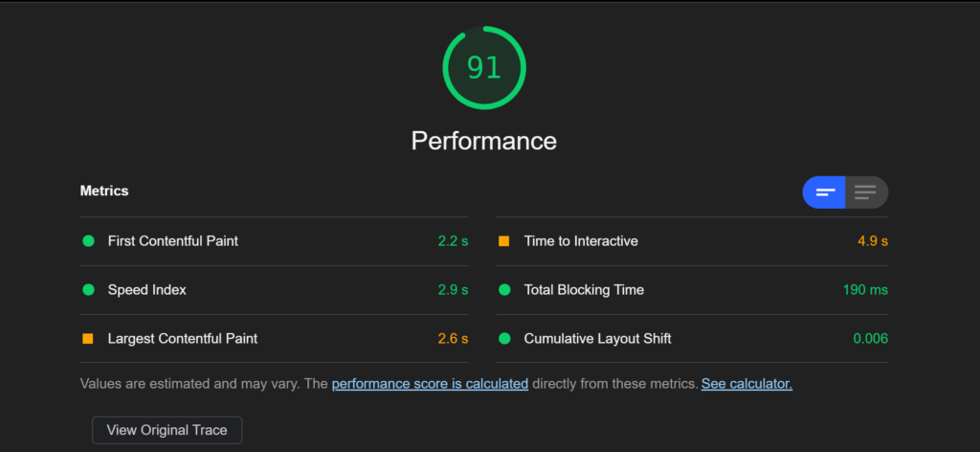Screen dimensions: 980x452
Task: Open the See calculator link
Action: pyautogui.click(x=746, y=384)
